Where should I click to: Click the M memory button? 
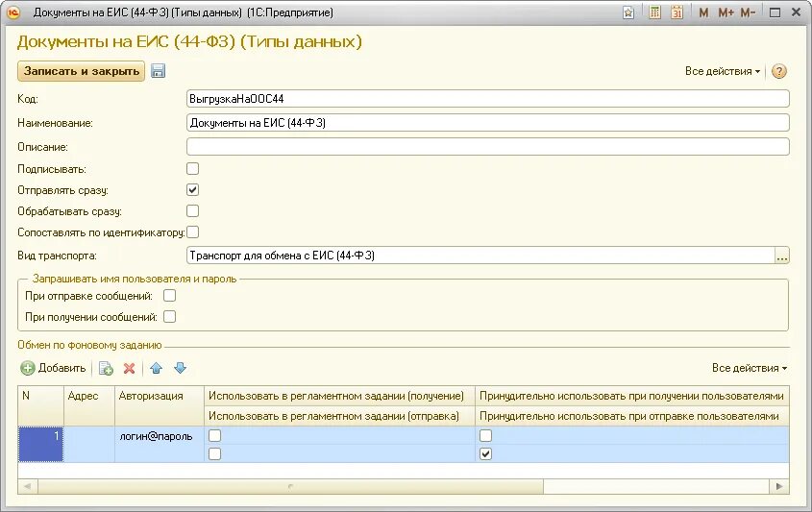click(703, 12)
